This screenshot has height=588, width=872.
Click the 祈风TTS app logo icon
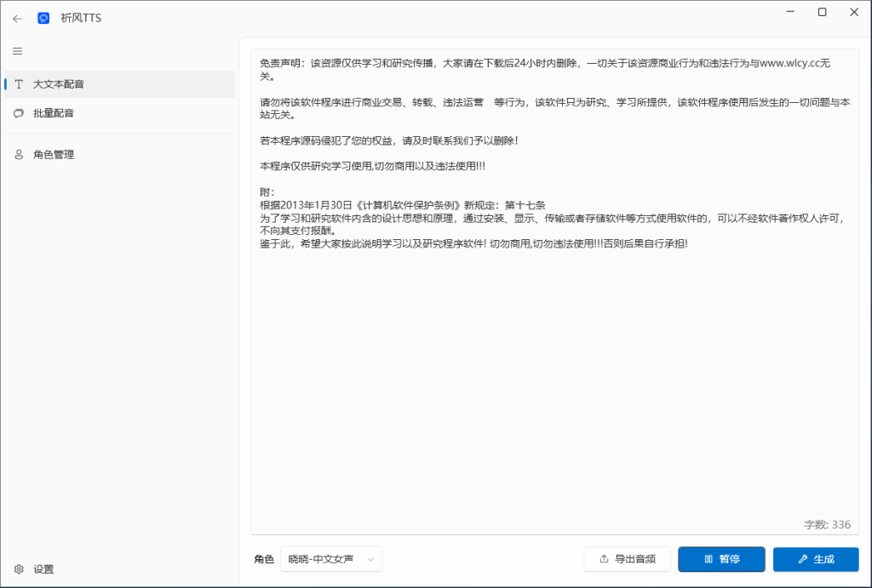pos(43,18)
